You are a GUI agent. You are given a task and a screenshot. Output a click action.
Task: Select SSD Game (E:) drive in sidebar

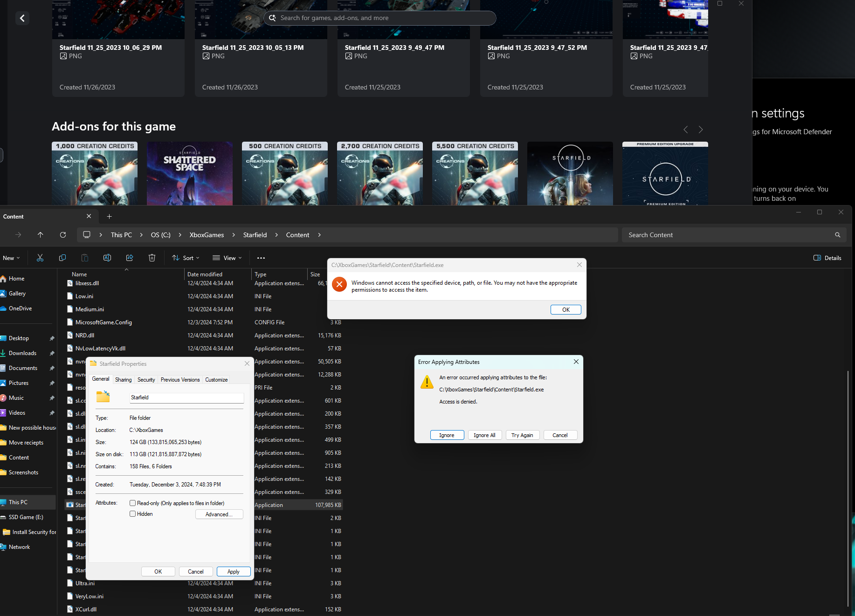[26, 517]
